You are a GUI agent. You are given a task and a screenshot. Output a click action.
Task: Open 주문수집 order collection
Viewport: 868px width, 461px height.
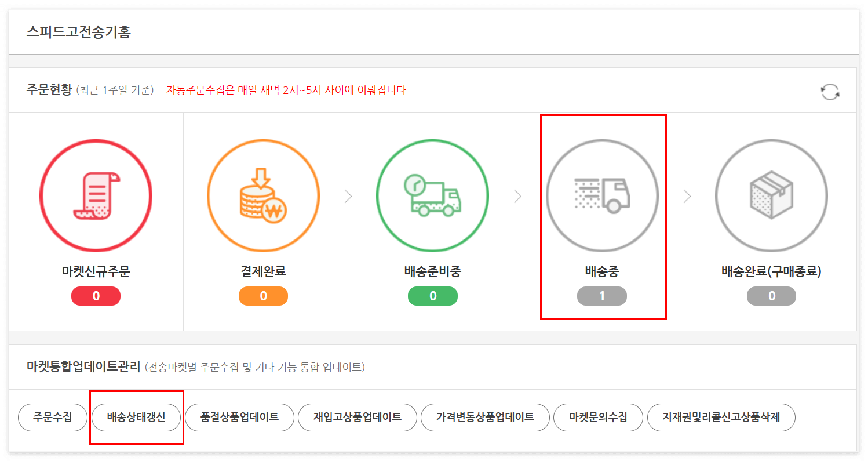click(x=52, y=417)
